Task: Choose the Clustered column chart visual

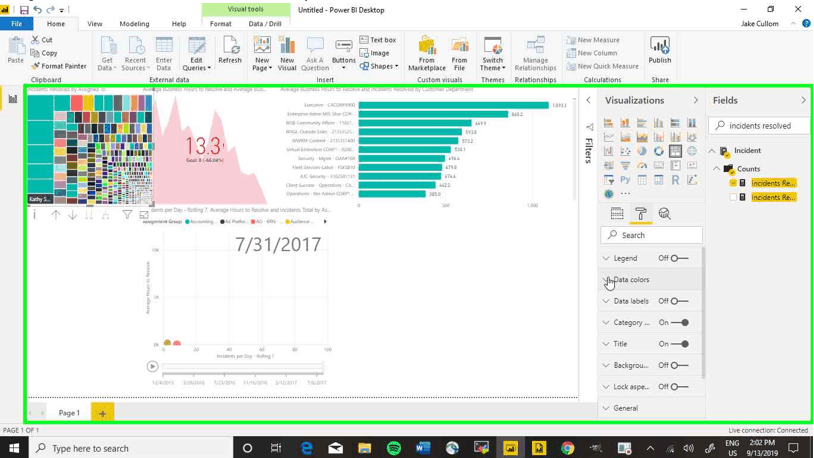Action: (658, 123)
